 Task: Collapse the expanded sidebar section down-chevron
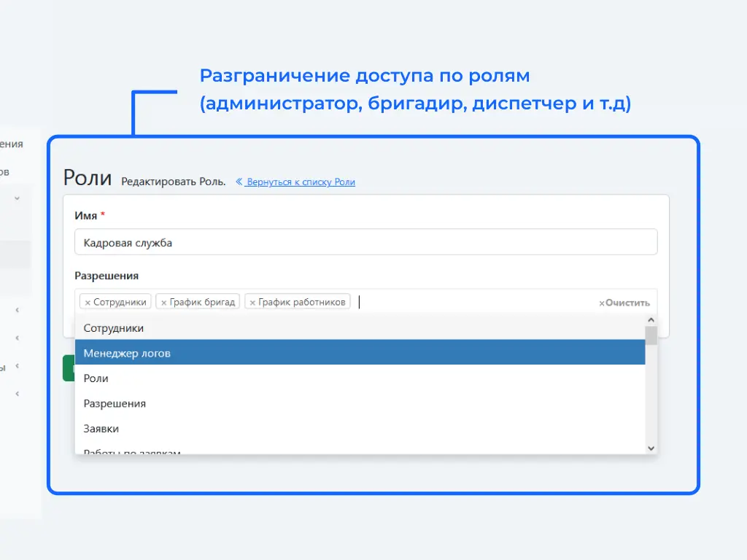(x=17, y=198)
